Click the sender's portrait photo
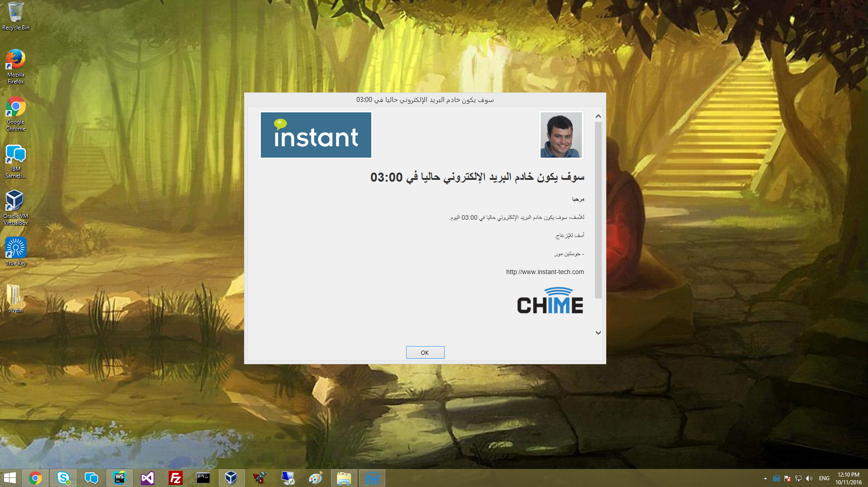Image resolution: width=868 pixels, height=487 pixels. 561,135
